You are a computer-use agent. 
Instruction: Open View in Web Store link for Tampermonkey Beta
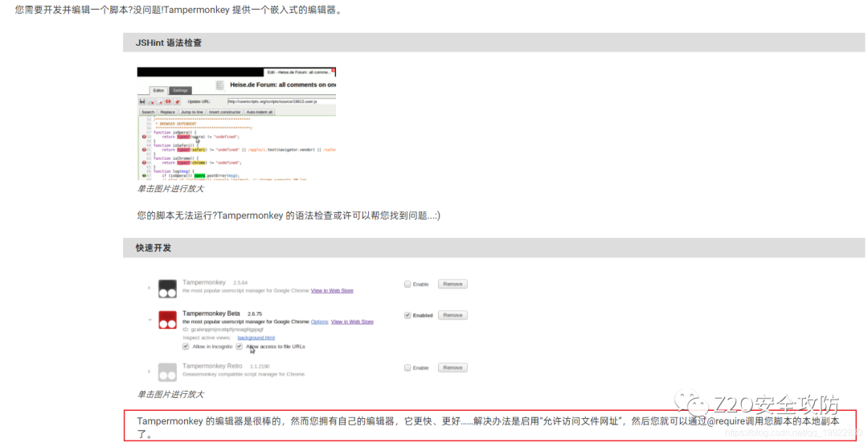pos(352,322)
